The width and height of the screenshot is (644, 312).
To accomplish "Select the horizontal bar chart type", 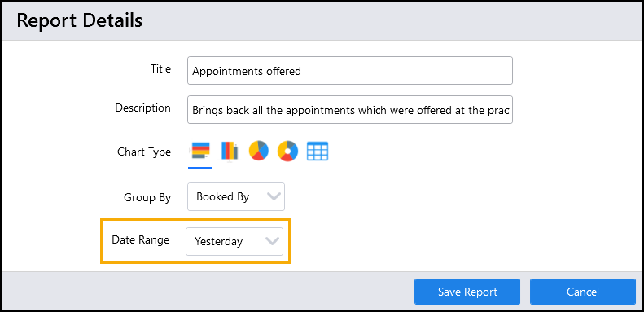I will (x=200, y=151).
